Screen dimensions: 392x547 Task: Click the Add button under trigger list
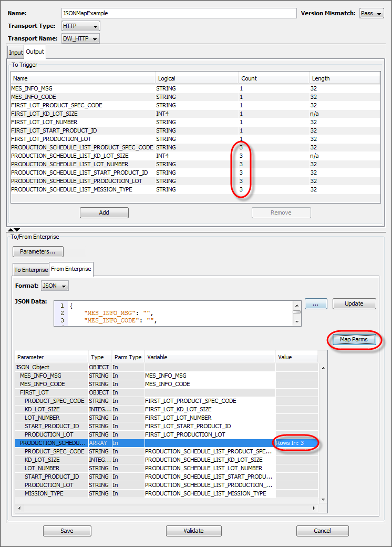pyautogui.click(x=104, y=212)
